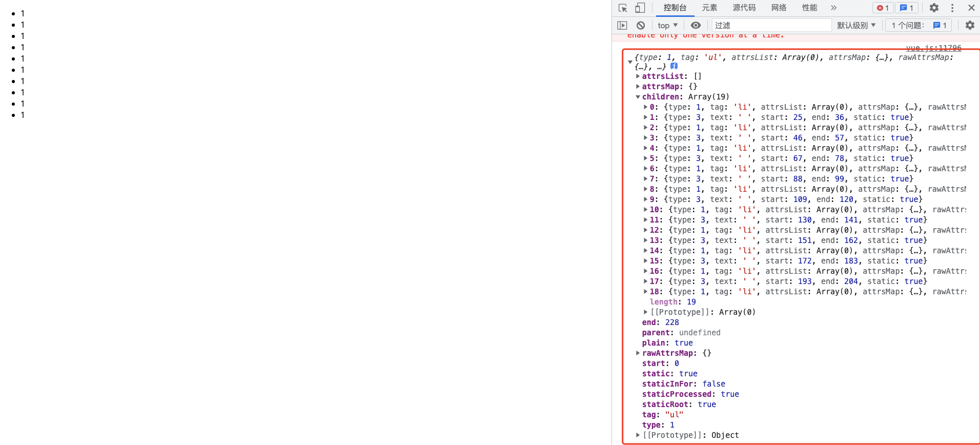Select the parent: undefined property
This screenshot has height=445, width=980.
coord(681,333)
